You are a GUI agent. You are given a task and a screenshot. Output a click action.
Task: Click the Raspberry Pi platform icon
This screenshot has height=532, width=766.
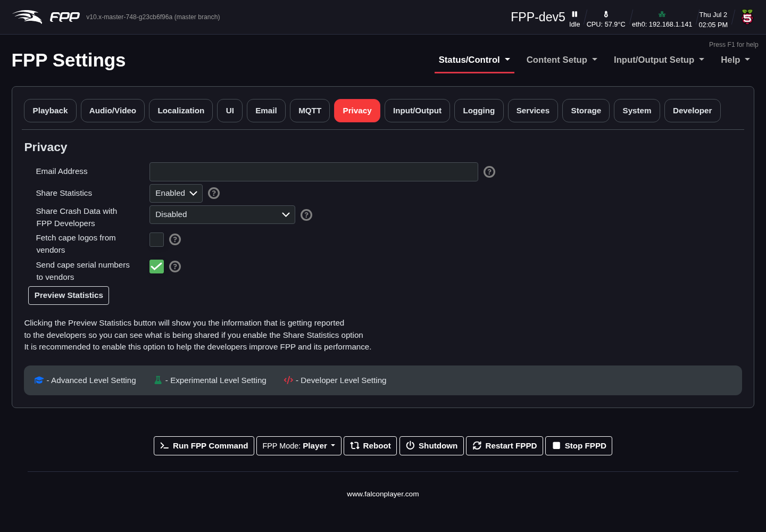[x=747, y=17]
